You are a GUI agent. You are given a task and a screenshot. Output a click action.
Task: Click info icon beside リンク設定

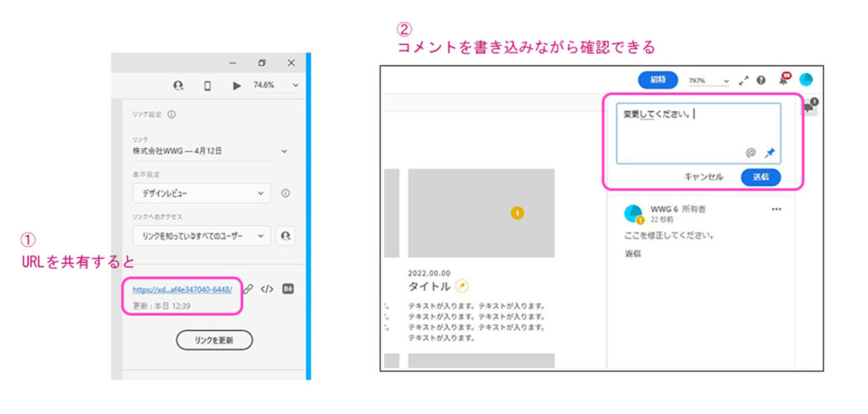(171, 115)
